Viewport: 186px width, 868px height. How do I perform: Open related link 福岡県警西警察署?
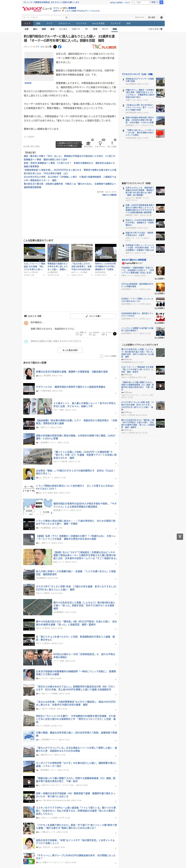32,187
